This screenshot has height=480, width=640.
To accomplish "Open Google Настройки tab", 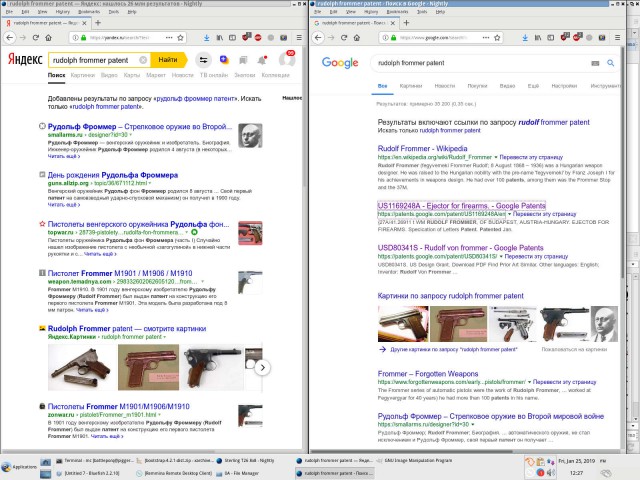I will pyautogui.click(x=564, y=86).
